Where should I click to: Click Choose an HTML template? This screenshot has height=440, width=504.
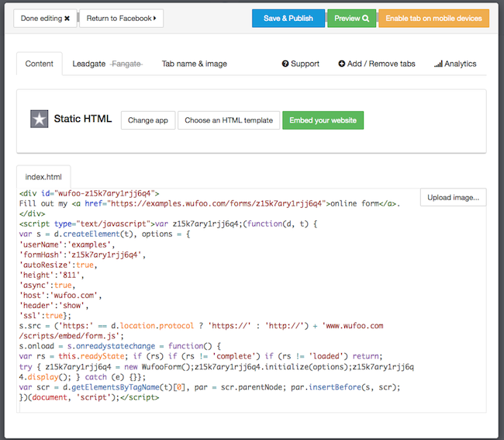pyautogui.click(x=229, y=120)
